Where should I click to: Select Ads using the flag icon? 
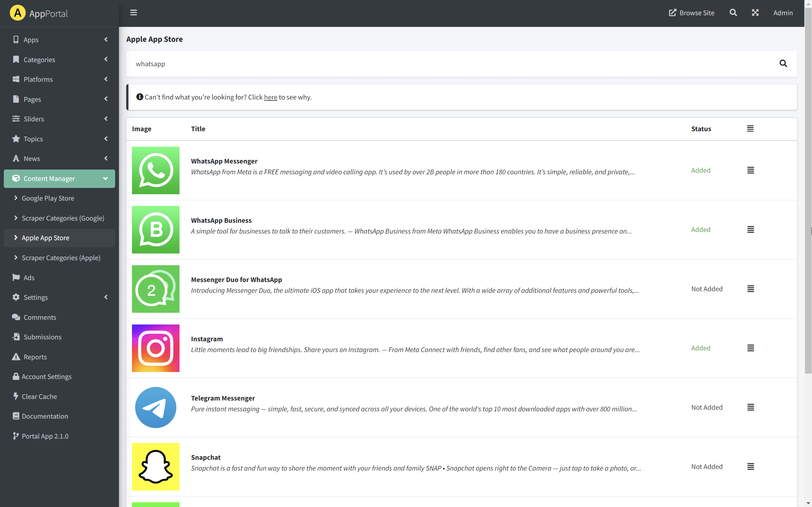click(x=29, y=277)
